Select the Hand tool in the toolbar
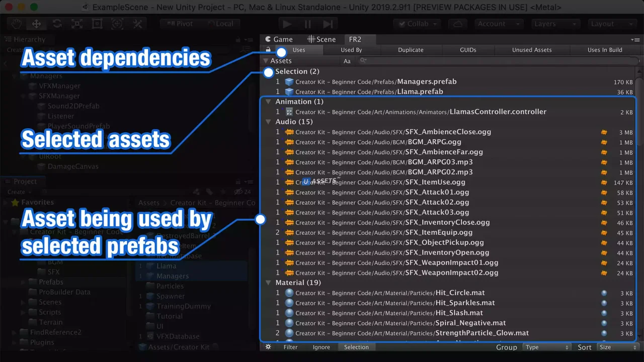 [17, 24]
